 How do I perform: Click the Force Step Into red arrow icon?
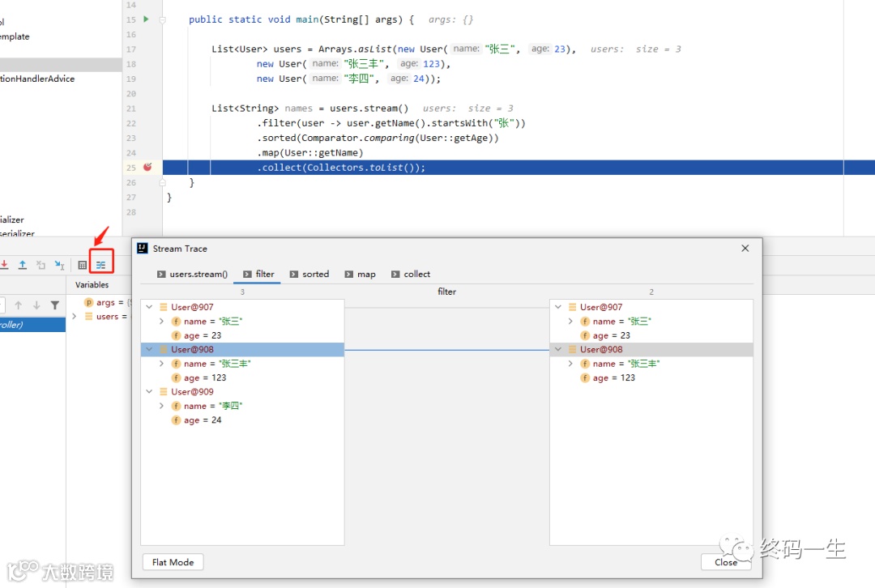point(4,265)
